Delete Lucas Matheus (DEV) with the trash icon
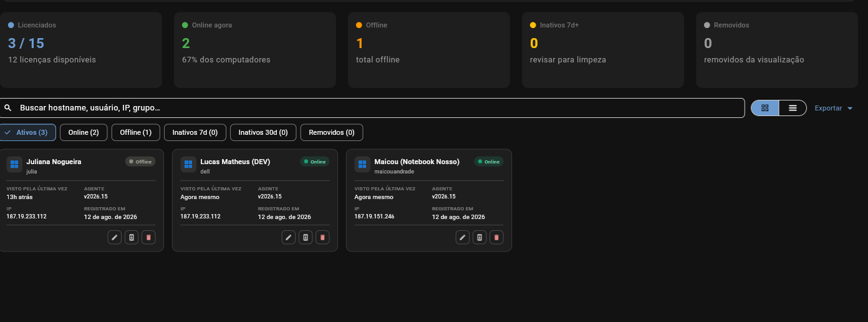The width and height of the screenshot is (868, 322). click(x=322, y=237)
